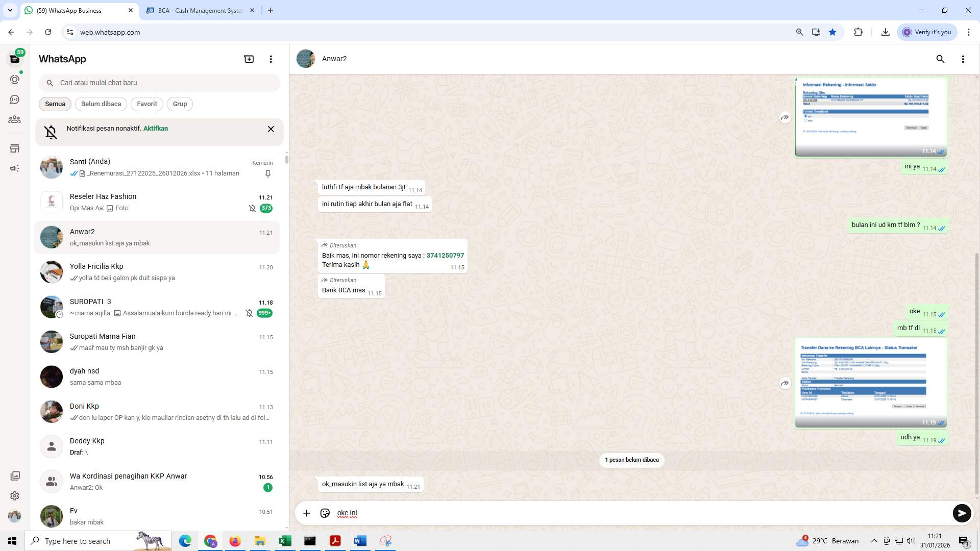Open the Business tools storefront icon

pos(15,148)
